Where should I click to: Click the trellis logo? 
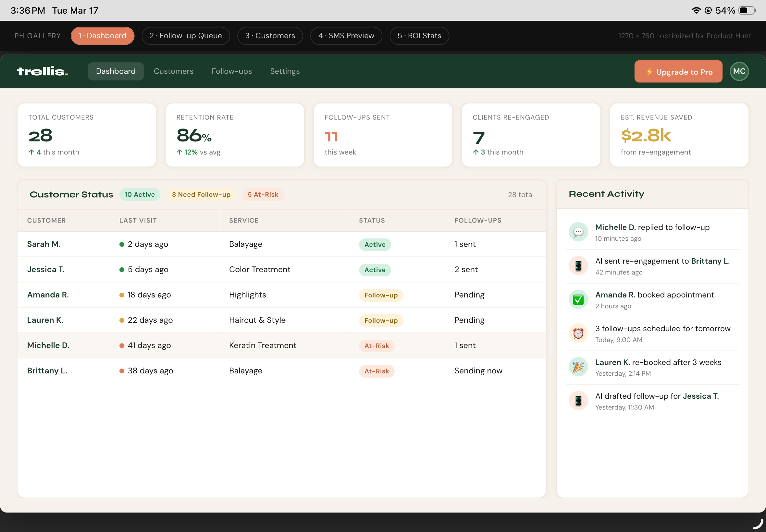point(42,71)
